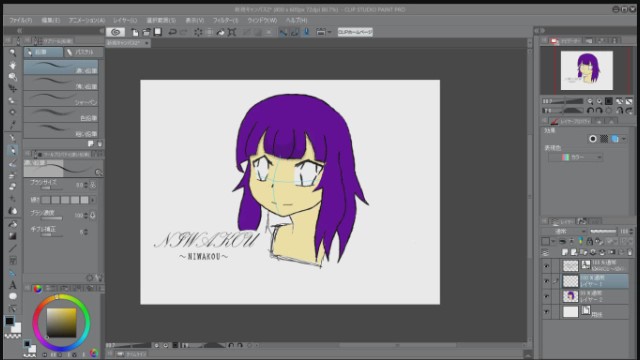Open the レイヤー(L) menu
This screenshot has width=640, height=360.
(125, 20)
